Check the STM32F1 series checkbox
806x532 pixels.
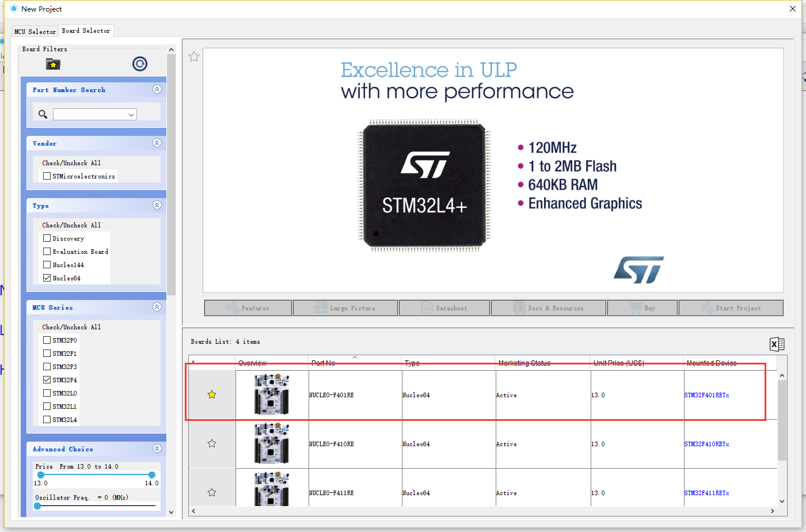click(x=47, y=353)
